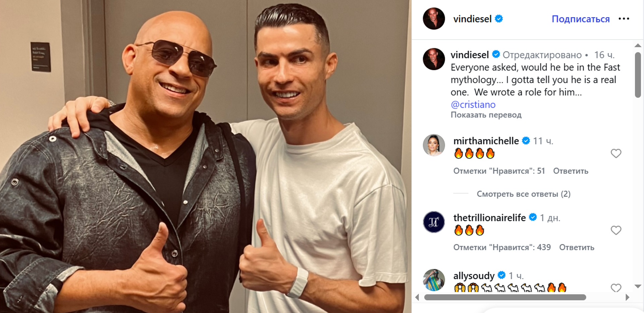Click the scroll up arrow of comments
This screenshot has height=313, width=644.
click(638, 45)
